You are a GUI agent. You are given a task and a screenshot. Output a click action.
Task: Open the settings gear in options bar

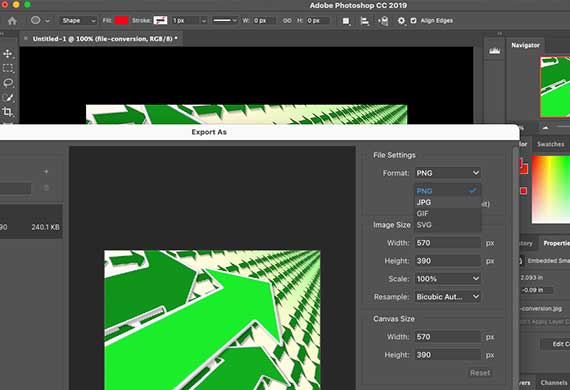tap(401, 21)
